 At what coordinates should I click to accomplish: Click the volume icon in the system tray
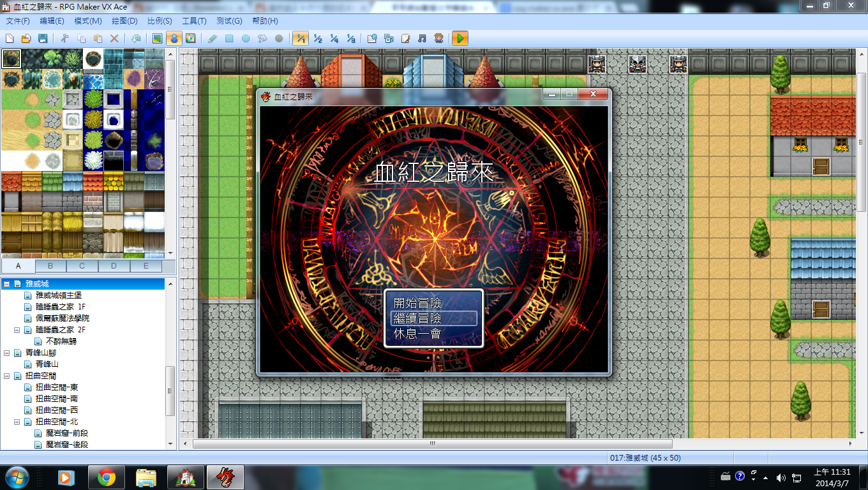[781, 477]
